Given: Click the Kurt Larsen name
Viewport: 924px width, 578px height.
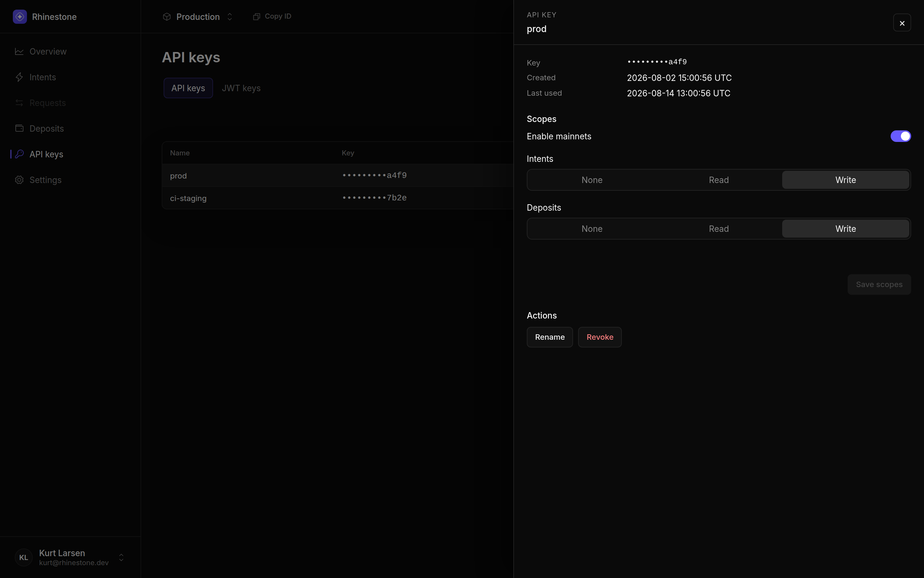Looking at the screenshot, I should pyautogui.click(x=62, y=553).
